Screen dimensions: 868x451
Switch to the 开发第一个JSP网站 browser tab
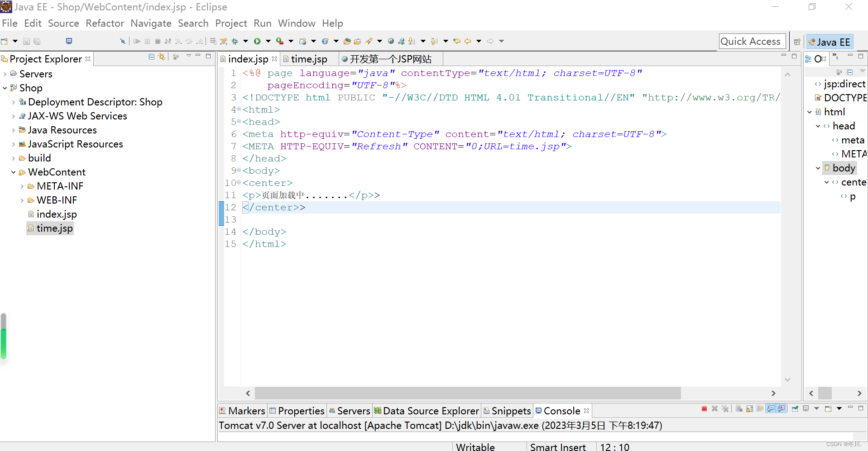(x=390, y=59)
